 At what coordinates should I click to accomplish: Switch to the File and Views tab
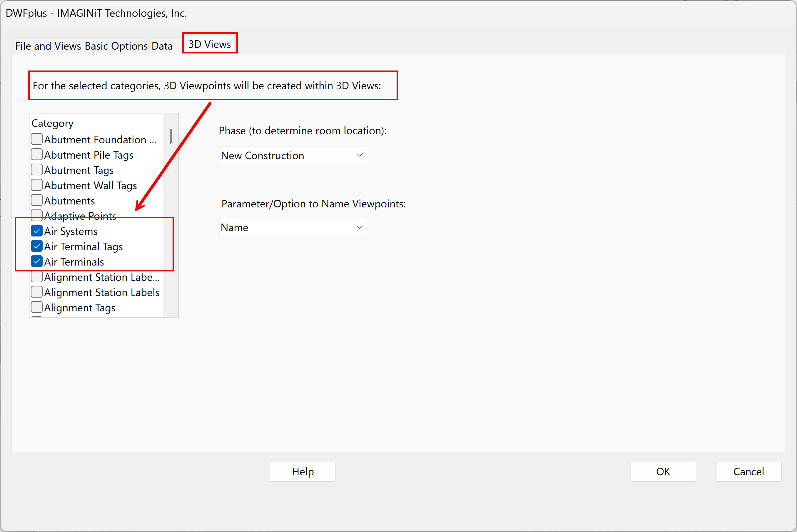48,46
